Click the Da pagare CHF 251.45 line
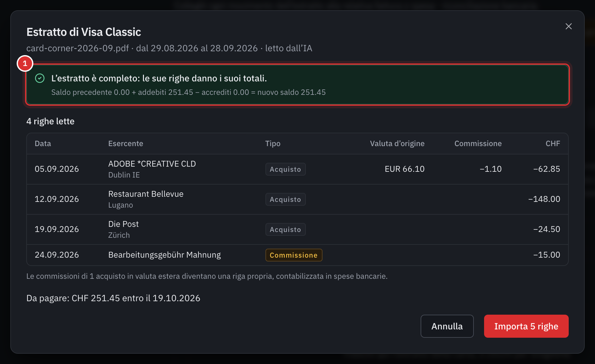Viewport: 595px width, 364px height. (x=113, y=298)
